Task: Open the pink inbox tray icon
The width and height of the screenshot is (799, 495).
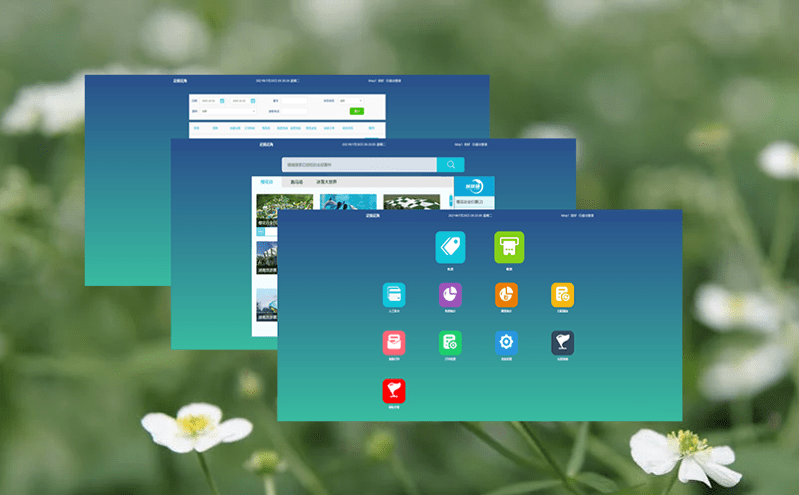Action: 394,343
